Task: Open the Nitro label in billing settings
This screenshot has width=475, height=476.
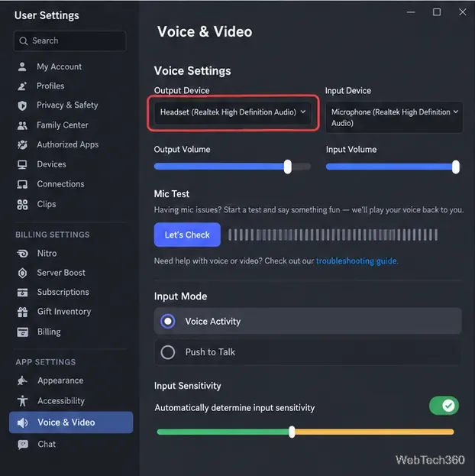Action: (x=47, y=253)
